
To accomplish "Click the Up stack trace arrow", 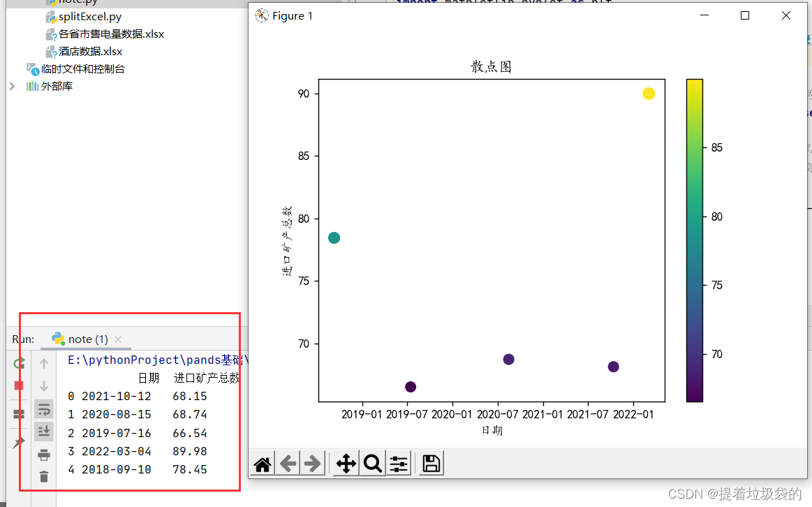I will coord(44,364).
